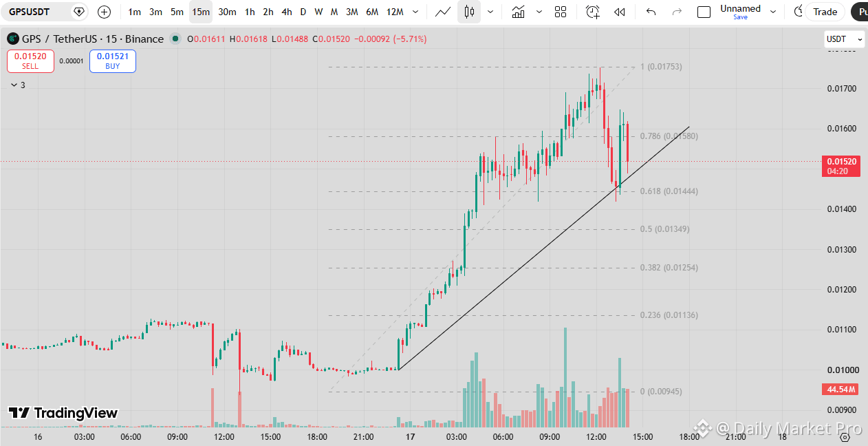Open the layout setup square icon
The height and width of the screenshot is (446, 868).
coord(704,12)
